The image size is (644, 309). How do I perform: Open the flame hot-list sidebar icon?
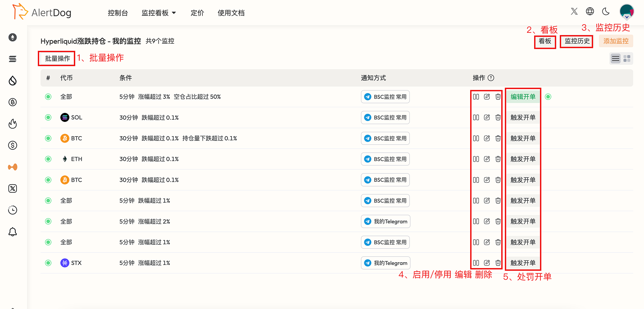[x=13, y=124]
